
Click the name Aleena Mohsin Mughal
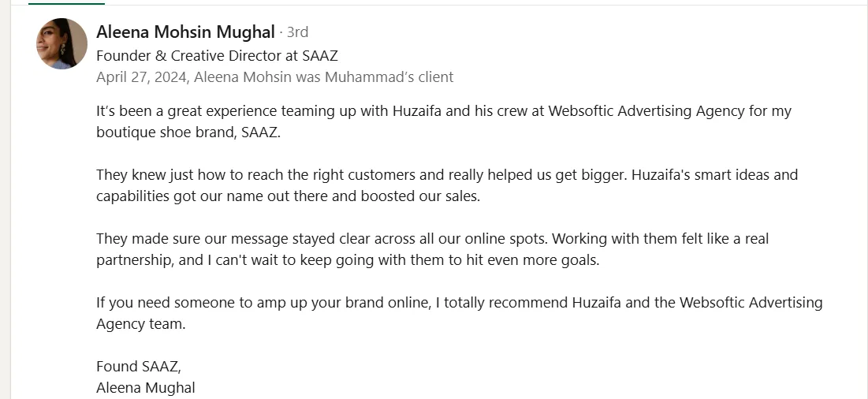coord(185,32)
